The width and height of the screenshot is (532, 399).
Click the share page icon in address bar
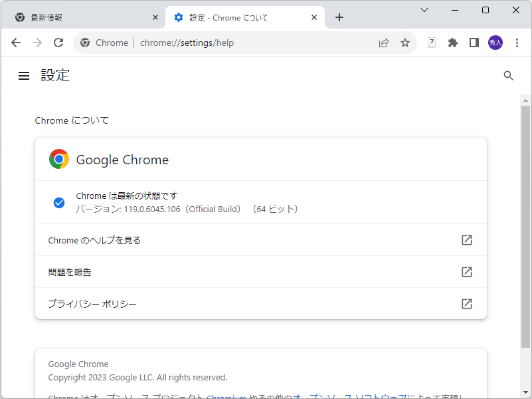tap(384, 43)
